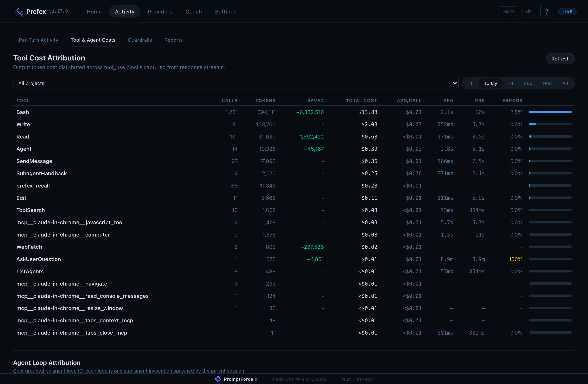Image resolution: width=588 pixels, height=384 pixels.
Task: Click the Edit tool row name
Action: (21, 198)
